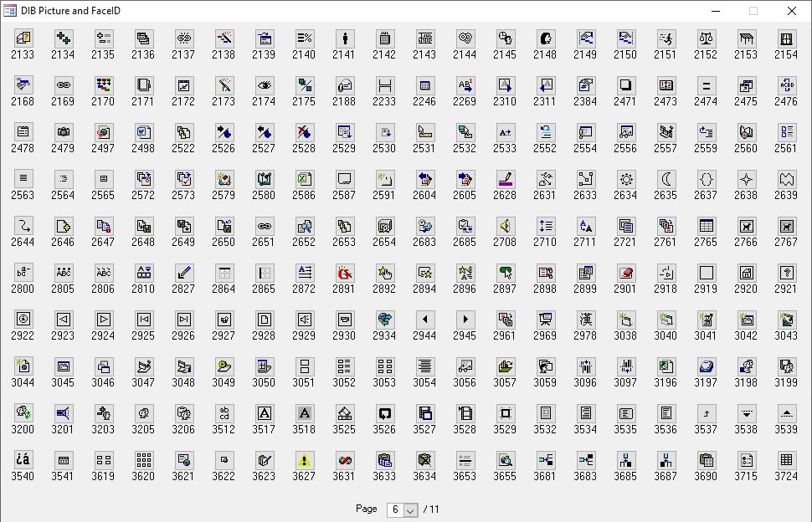Click the skip to end icon 2926

(x=184, y=320)
